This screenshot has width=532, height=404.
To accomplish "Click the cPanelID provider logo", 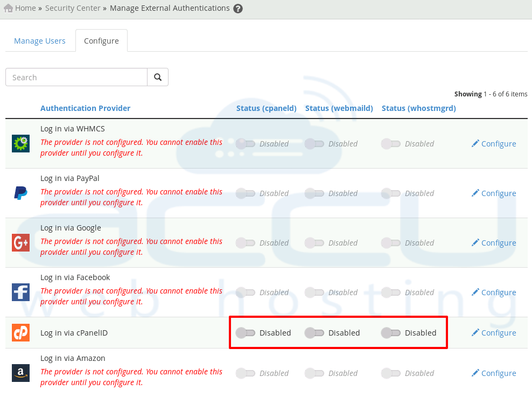I will [x=20, y=333].
